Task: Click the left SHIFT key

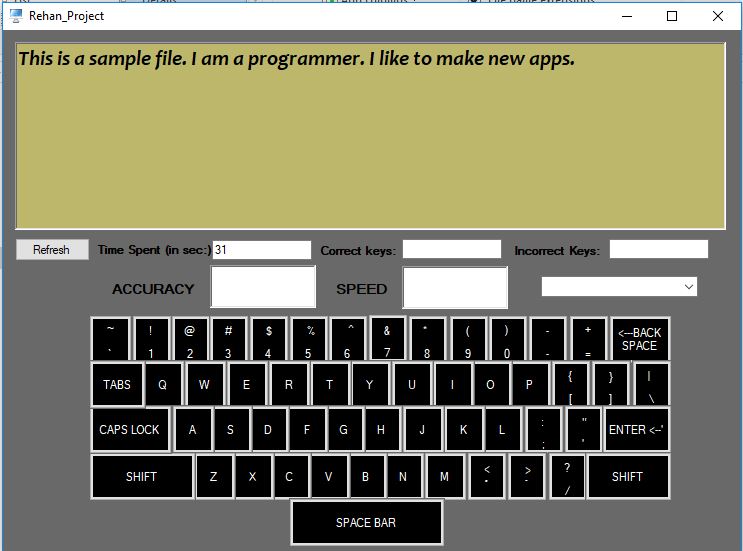Action: pyautogui.click(x=142, y=477)
